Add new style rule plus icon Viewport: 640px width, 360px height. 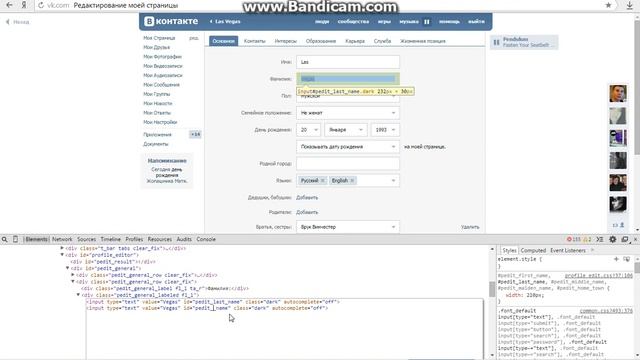click(x=616, y=259)
